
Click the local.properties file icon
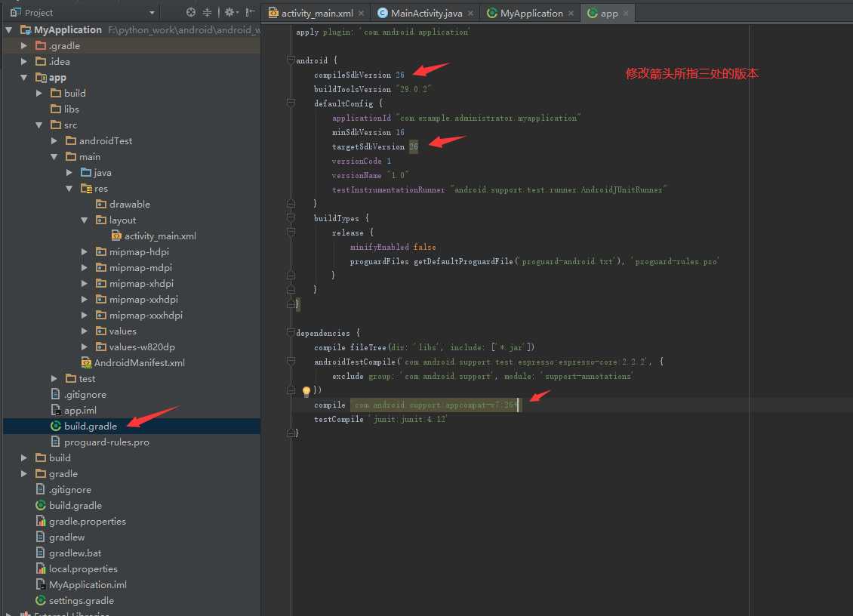click(40, 568)
